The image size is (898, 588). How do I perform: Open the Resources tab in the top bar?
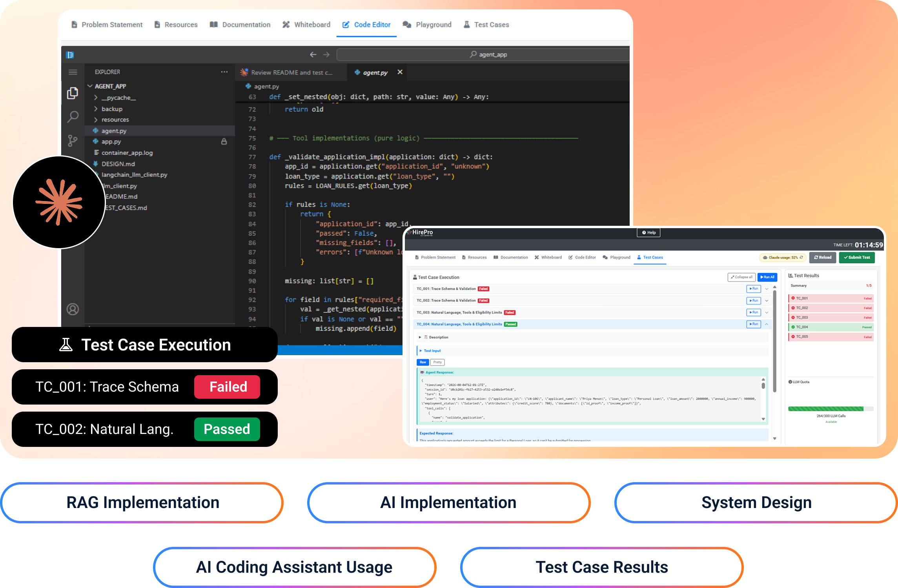coord(176,25)
